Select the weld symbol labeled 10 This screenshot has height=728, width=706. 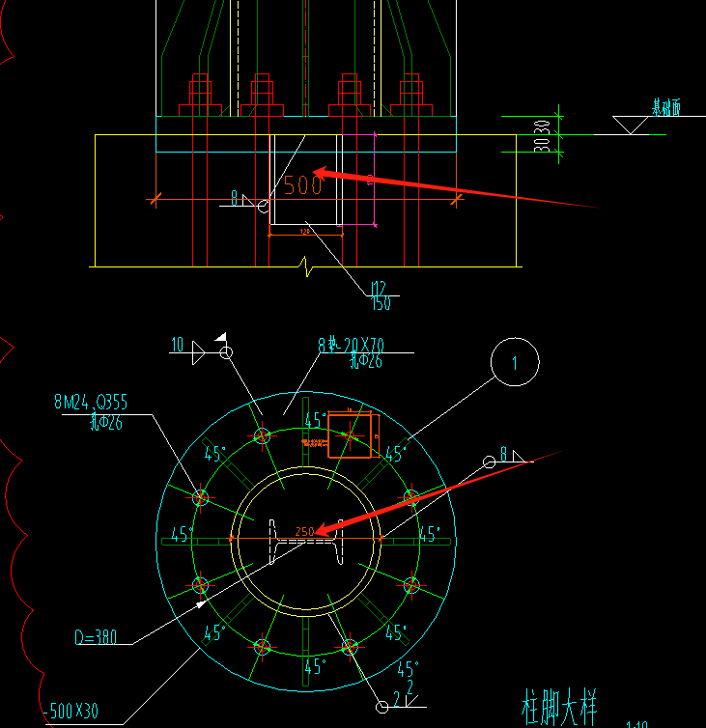[202, 349]
